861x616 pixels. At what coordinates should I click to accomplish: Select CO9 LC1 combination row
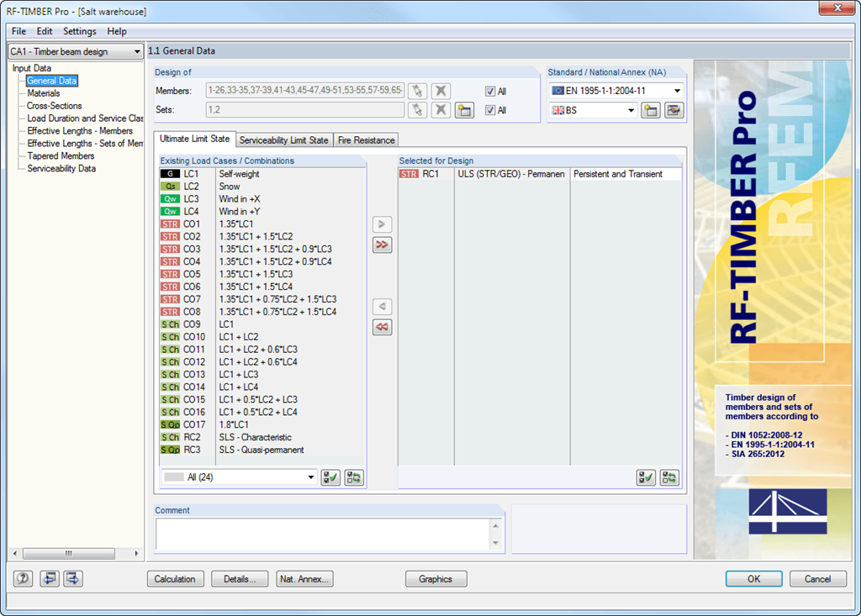(262, 324)
